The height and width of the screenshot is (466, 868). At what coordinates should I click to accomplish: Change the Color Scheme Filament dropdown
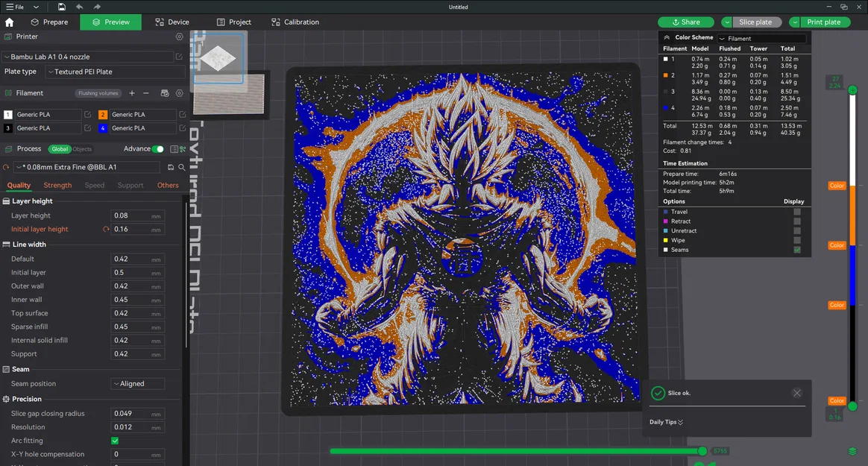tap(761, 37)
